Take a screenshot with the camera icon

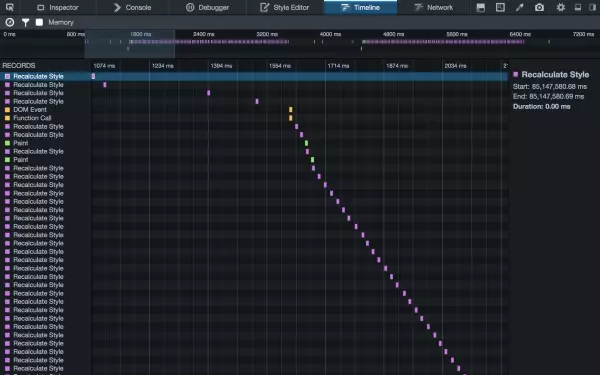pyautogui.click(x=539, y=7)
